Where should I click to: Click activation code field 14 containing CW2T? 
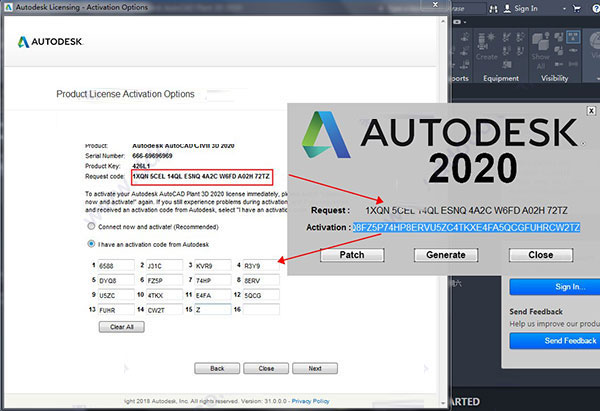click(x=165, y=310)
